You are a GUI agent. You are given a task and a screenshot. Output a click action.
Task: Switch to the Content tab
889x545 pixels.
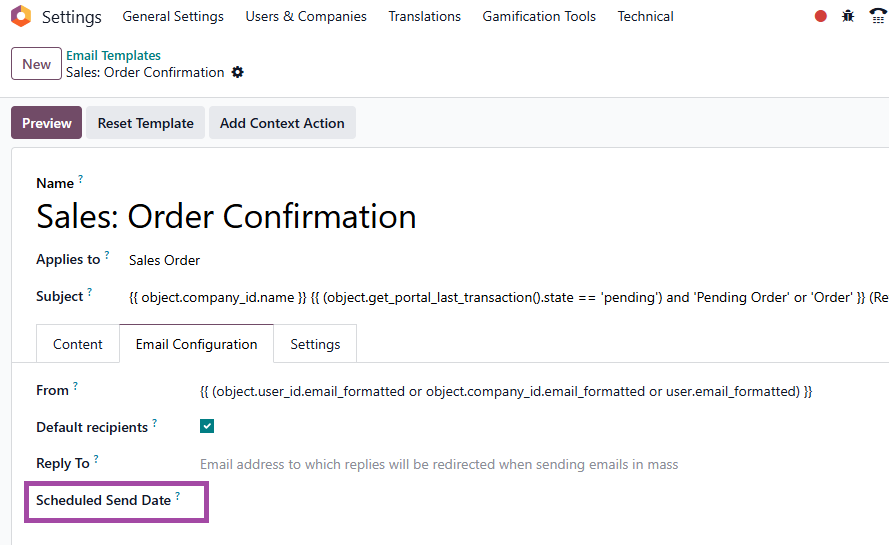(78, 344)
